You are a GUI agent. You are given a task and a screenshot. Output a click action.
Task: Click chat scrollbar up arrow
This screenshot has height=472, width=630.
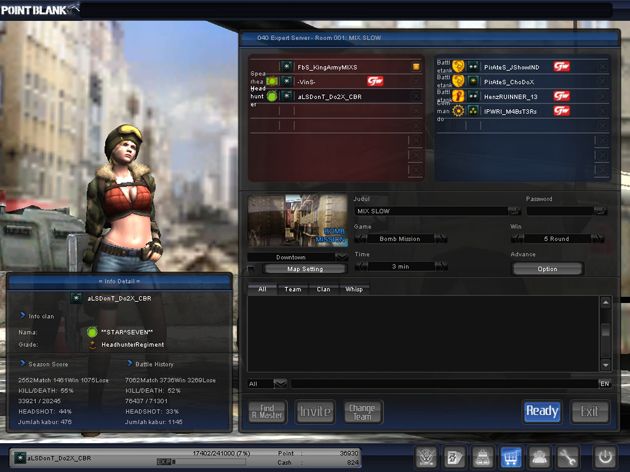[x=605, y=302]
